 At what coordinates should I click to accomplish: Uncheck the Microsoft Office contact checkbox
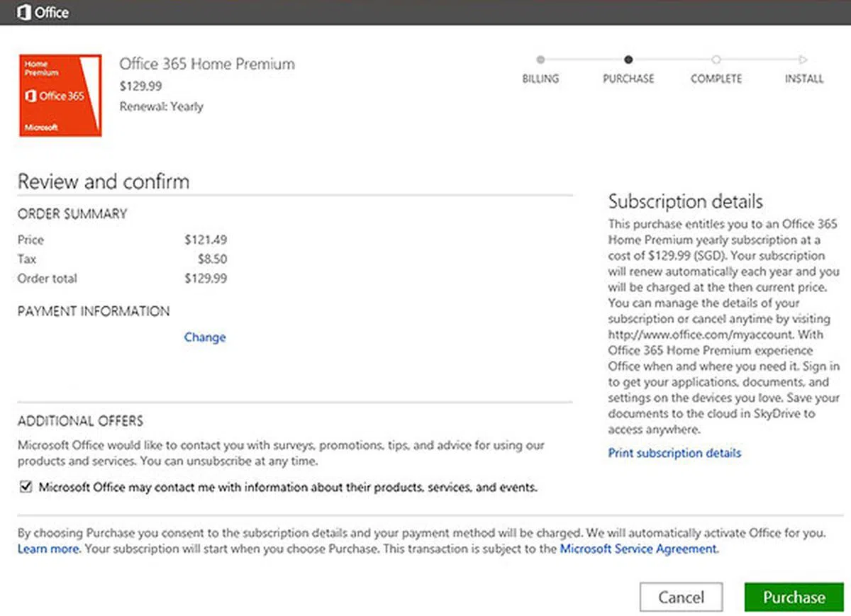[26, 487]
